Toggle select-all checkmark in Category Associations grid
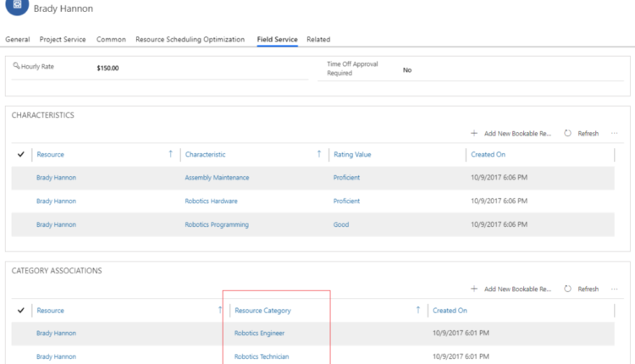The width and height of the screenshot is (635, 364). [x=21, y=311]
